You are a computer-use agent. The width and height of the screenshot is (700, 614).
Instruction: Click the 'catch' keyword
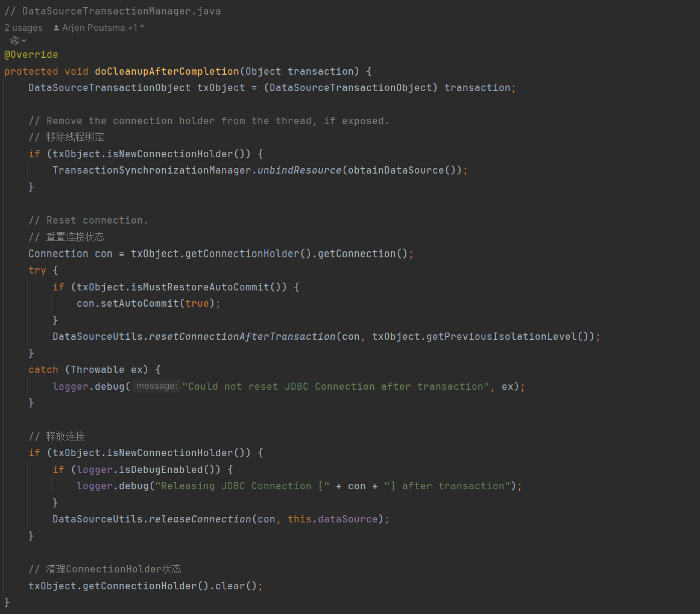coord(43,370)
